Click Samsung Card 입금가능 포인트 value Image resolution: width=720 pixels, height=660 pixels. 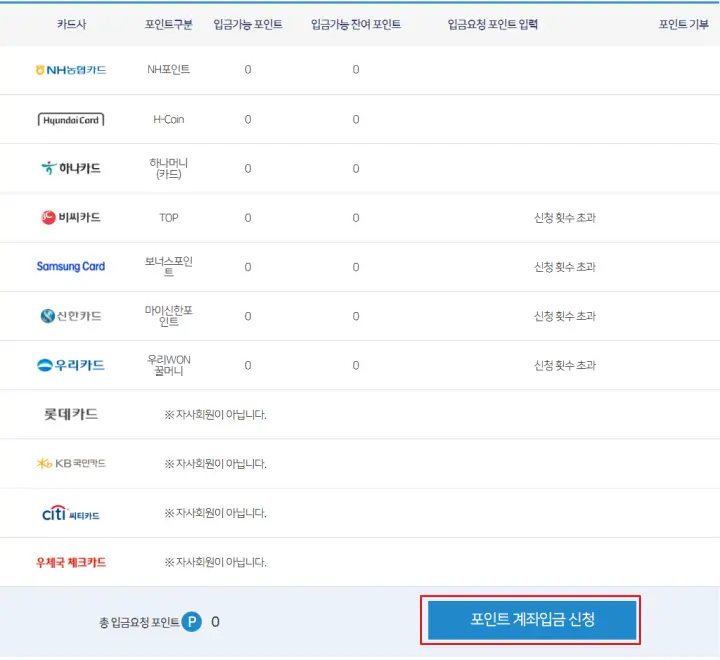(x=248, y=267)
